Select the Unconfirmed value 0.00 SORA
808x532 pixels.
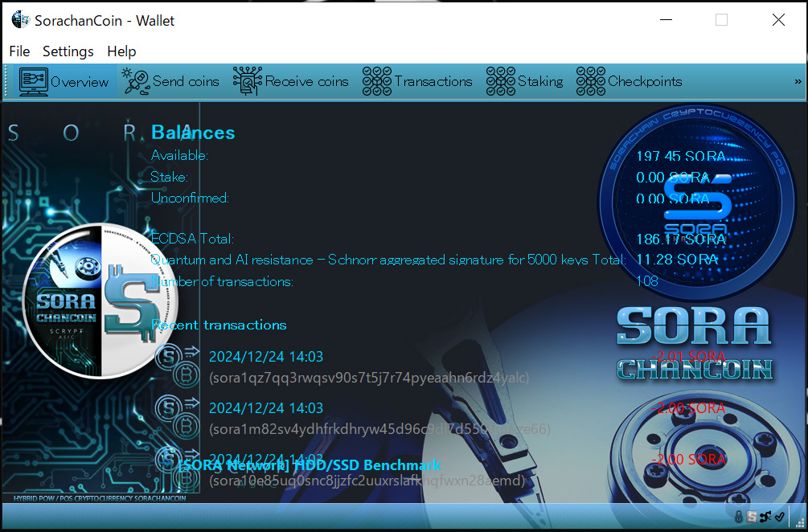672,198
